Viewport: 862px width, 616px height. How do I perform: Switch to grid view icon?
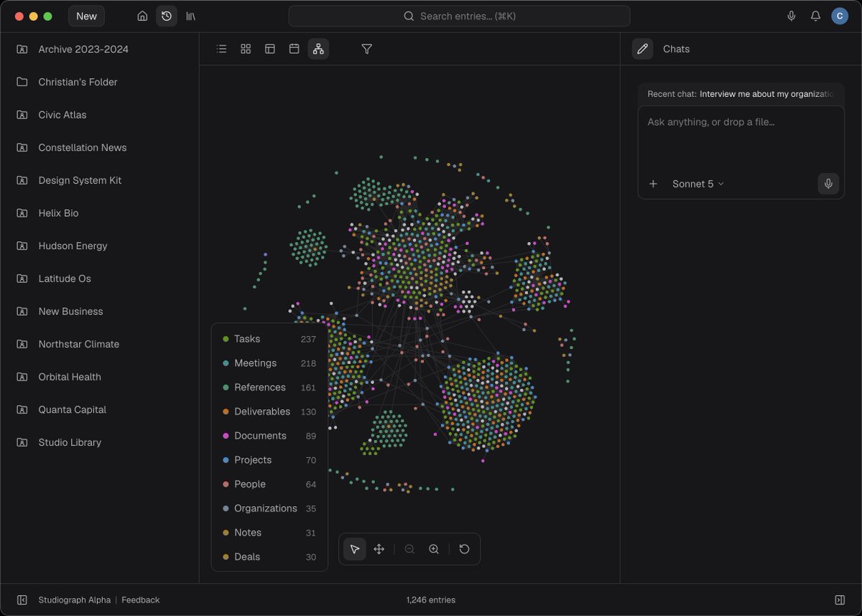tap(246, 49)
